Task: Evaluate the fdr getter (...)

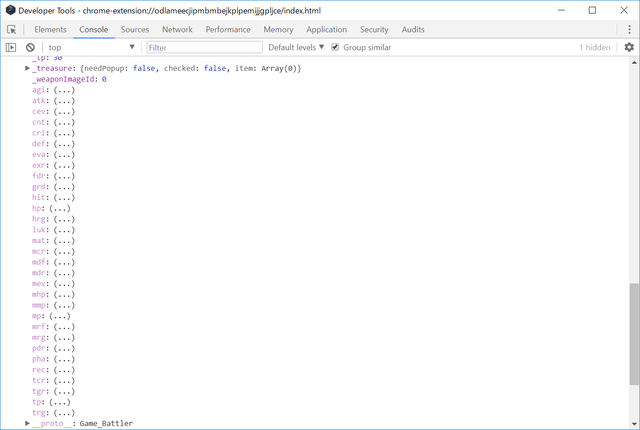Action: 64,176
